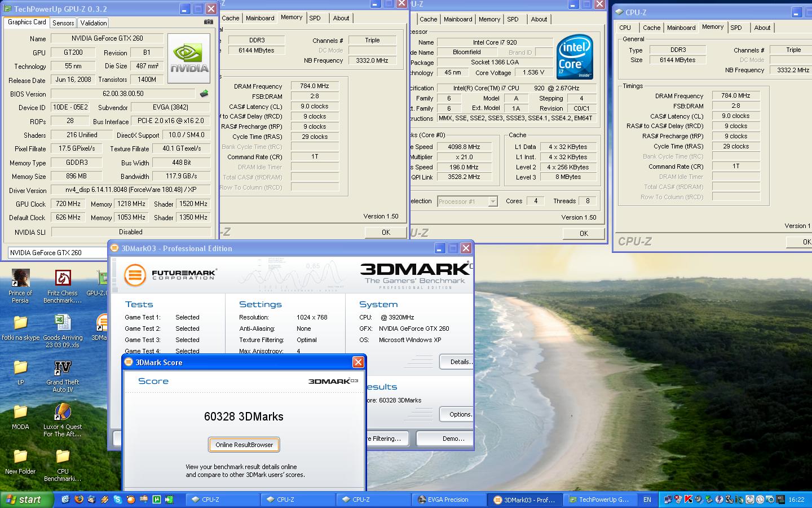Click the system clock showing 16:22
Image resolution: width=812 pixels, height=508 pixels.
[796, 500]
